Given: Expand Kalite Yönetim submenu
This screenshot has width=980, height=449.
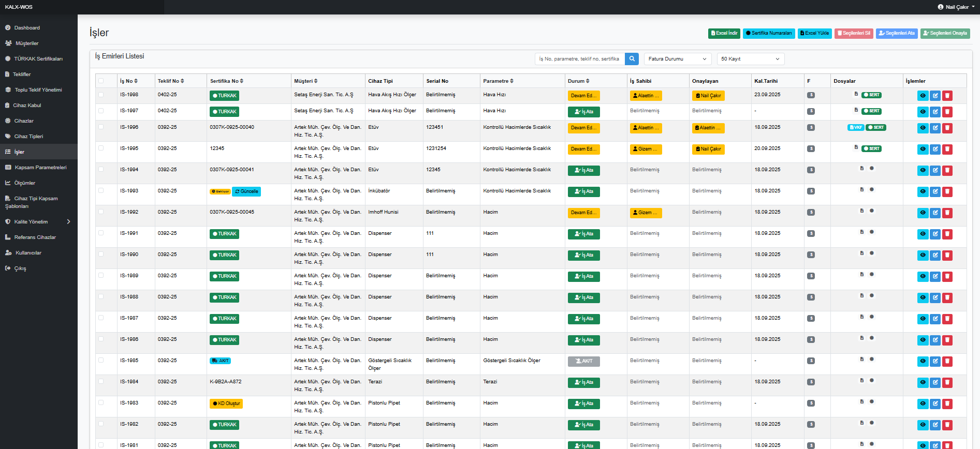Looking at the screenshot, I should 38,222.
